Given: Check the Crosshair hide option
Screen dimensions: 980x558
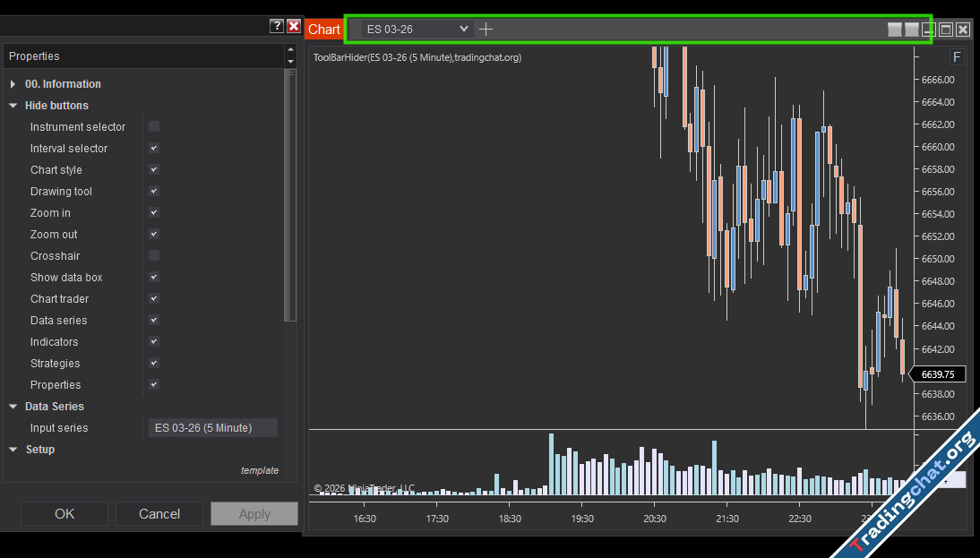Looking at the screenshot, I should [154, 256].
